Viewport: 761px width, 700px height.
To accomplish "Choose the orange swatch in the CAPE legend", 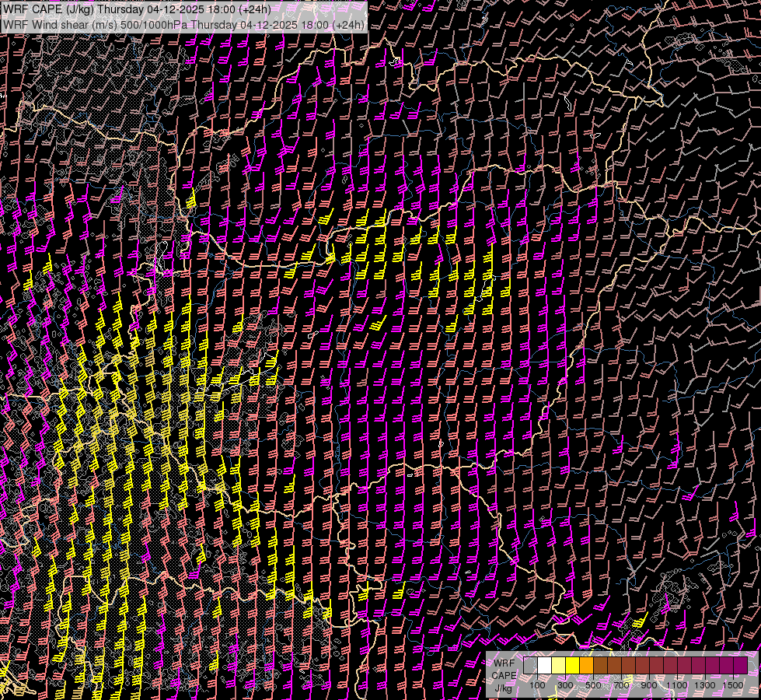I will [586, 666].
